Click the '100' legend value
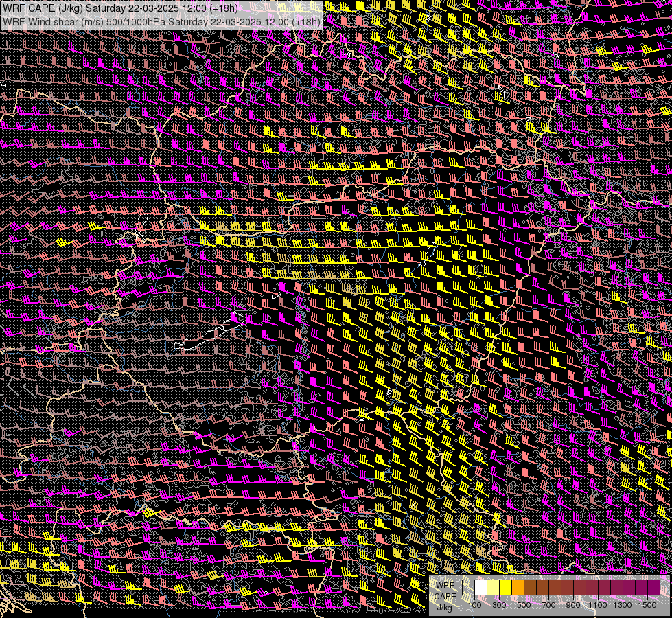Image resolution: width=672 pixels, height=618 pixels. point(474,605)
